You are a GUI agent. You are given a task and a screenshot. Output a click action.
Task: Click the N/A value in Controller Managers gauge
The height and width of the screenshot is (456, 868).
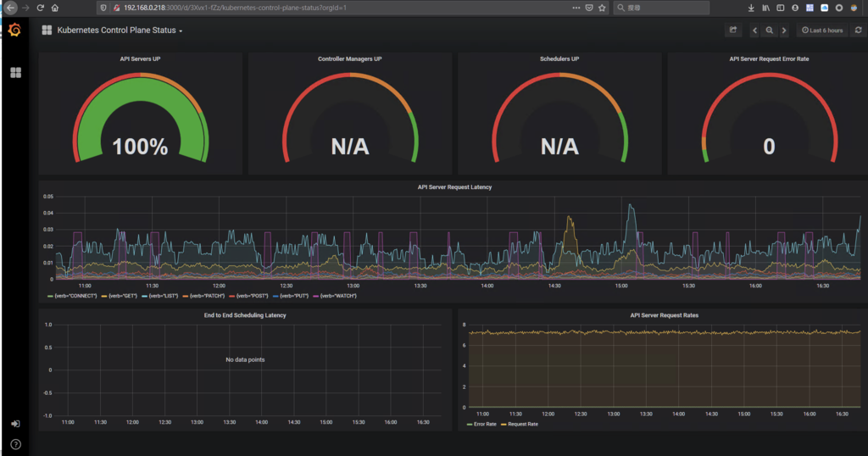coord(350,147)
